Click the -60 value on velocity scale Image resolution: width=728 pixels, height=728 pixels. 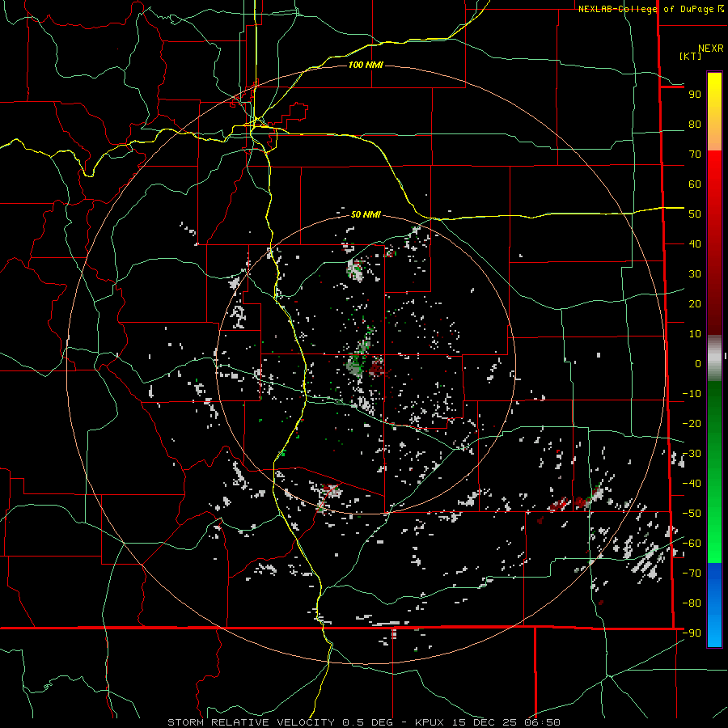[692, 544]
